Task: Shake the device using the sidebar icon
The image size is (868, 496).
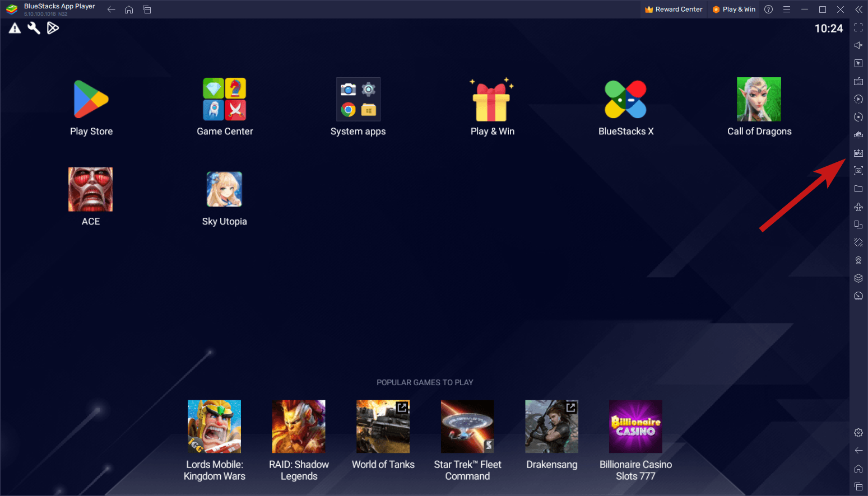Action: tap(858, 242)
